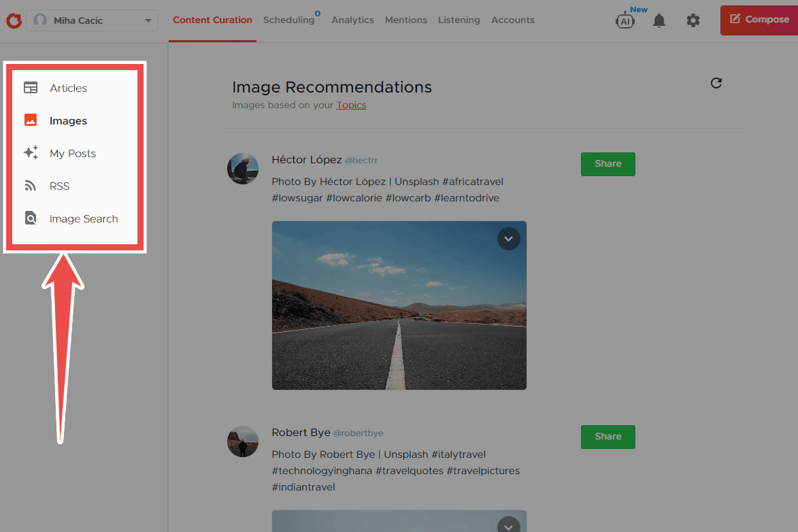Expand the Miha Cacic account dropdown
This screenshot has height=532, width=798.
(92, 20)
